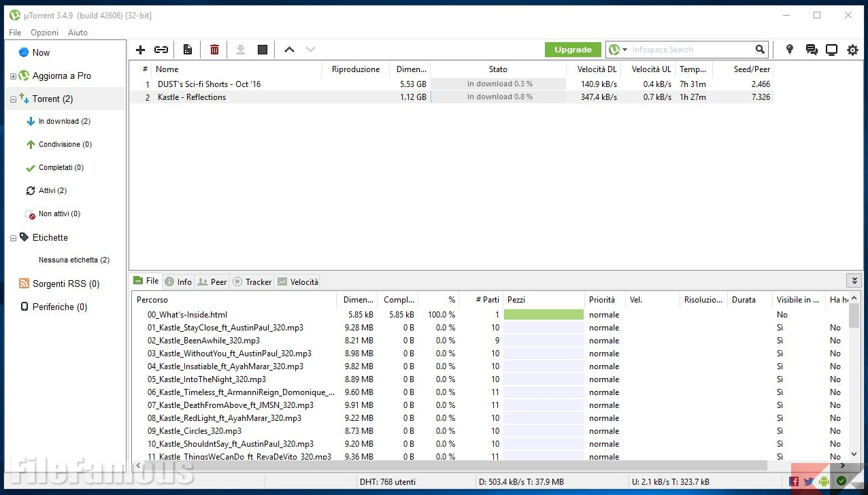868x495 pixels.
Task: Open the Aiuto menu
Action: [78, 33]
